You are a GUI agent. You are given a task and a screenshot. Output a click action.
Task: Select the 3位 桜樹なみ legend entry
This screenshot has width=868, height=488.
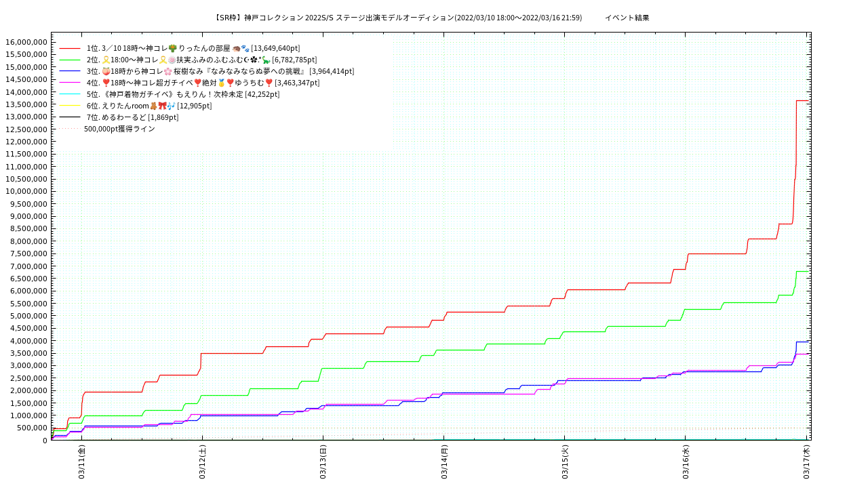(220, 71)
